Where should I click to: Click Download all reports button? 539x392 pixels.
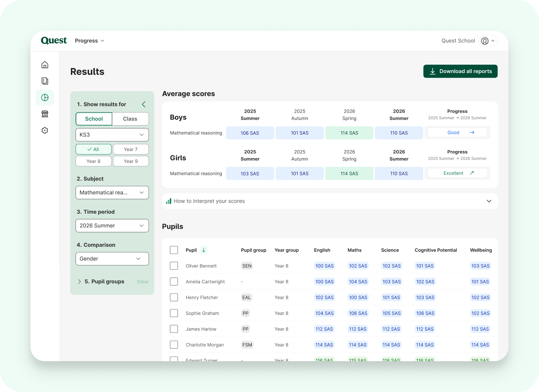[460, 71]
